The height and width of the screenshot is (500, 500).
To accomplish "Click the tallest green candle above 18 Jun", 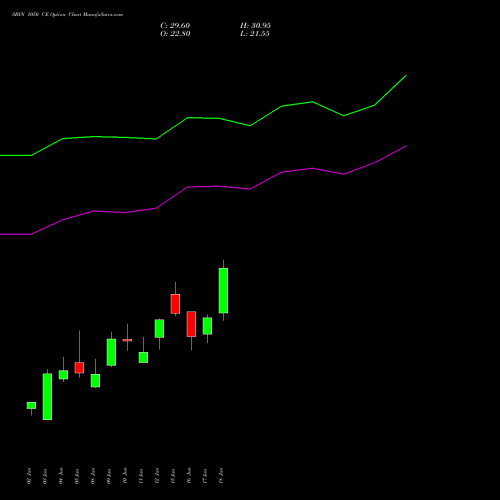I will 223,291.
